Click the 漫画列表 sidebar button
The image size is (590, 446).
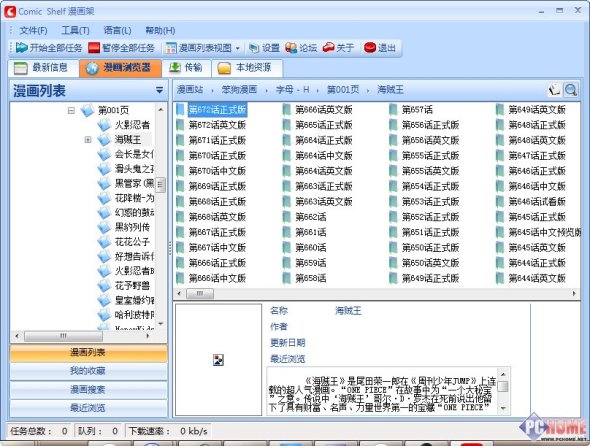(88, 353)
